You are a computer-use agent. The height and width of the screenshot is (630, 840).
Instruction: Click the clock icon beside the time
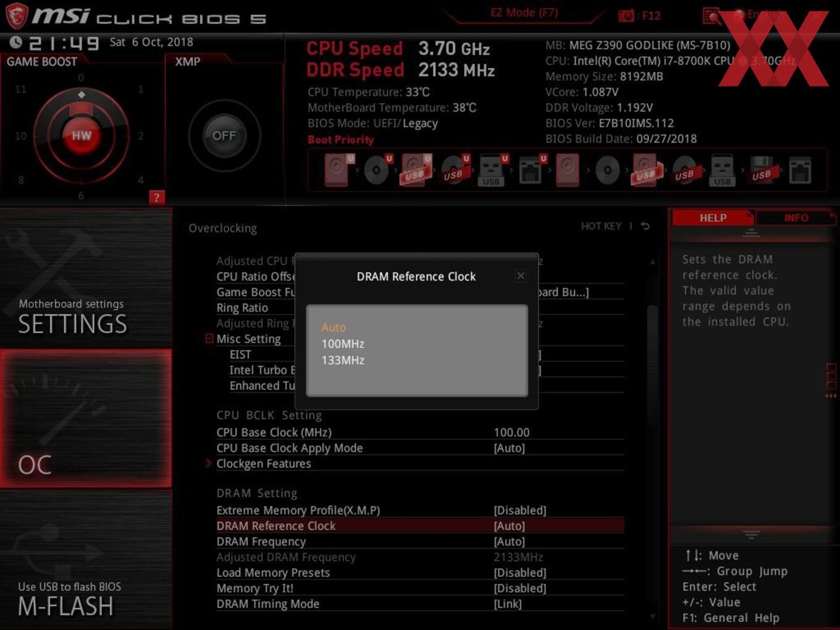15,42
